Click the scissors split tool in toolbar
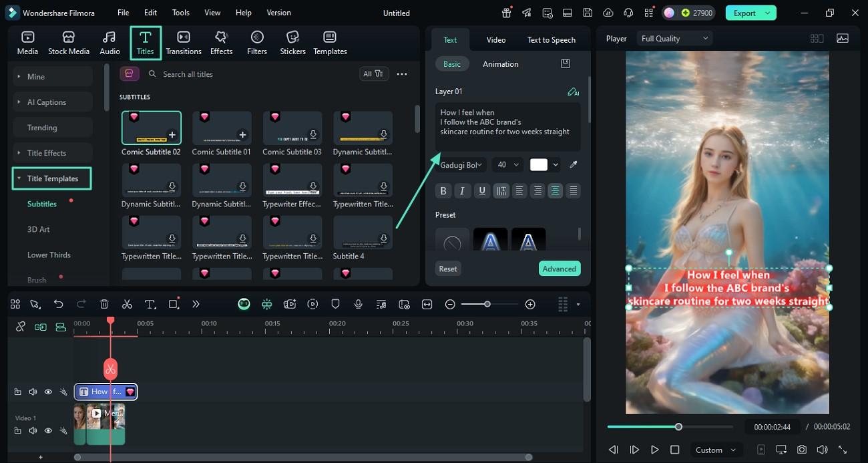Viewport: 868px width, 463px height. 127,304
